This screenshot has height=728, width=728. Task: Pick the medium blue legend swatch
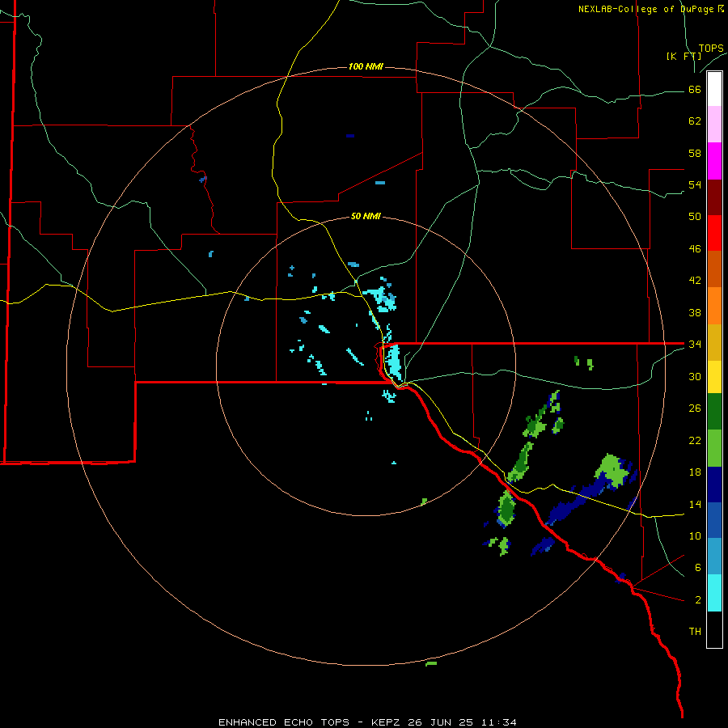point(714,520)
